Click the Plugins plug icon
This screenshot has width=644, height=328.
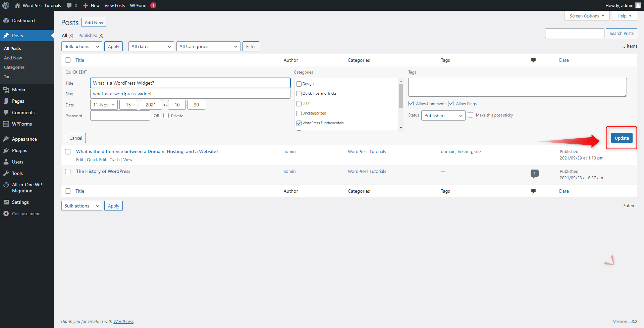(x=6, y=150)
